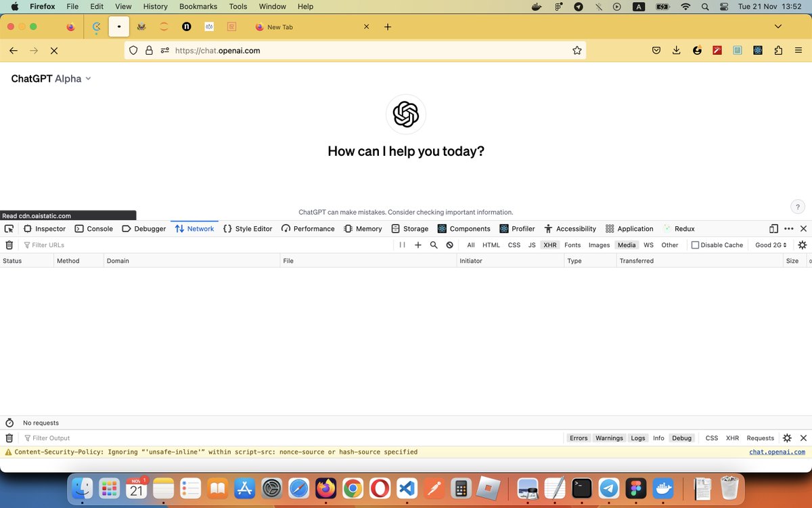Open the Performance panel
The image size is (812, 508).
pyautogui.click(x=308, y=229)
